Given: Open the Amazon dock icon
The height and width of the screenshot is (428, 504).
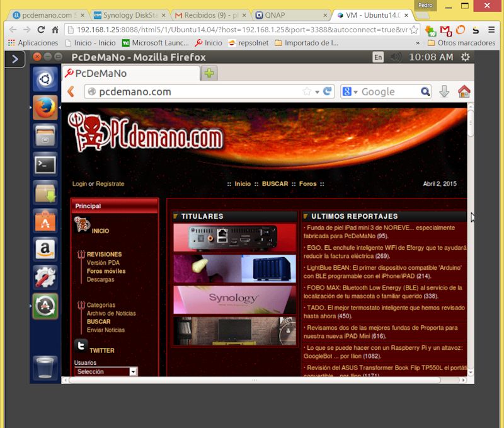Looking at the screenshot, I should [45, 249].
